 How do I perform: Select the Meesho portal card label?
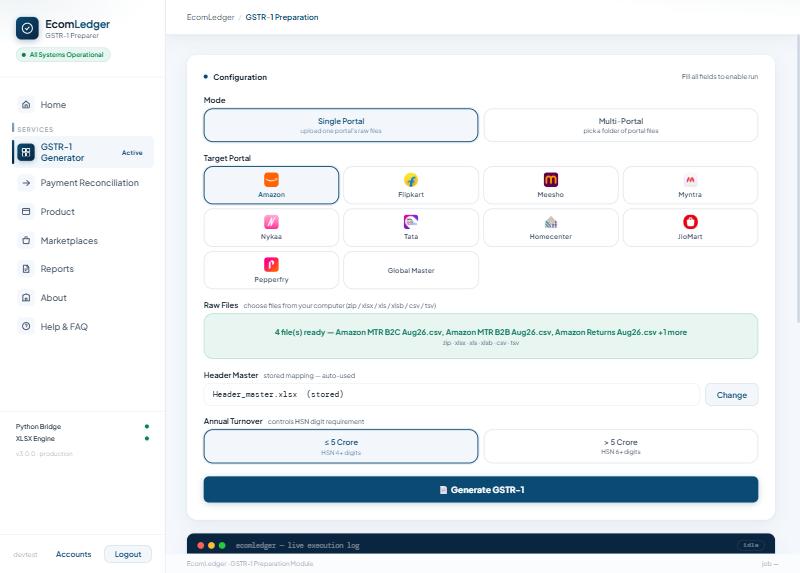[x=551, y=194]
